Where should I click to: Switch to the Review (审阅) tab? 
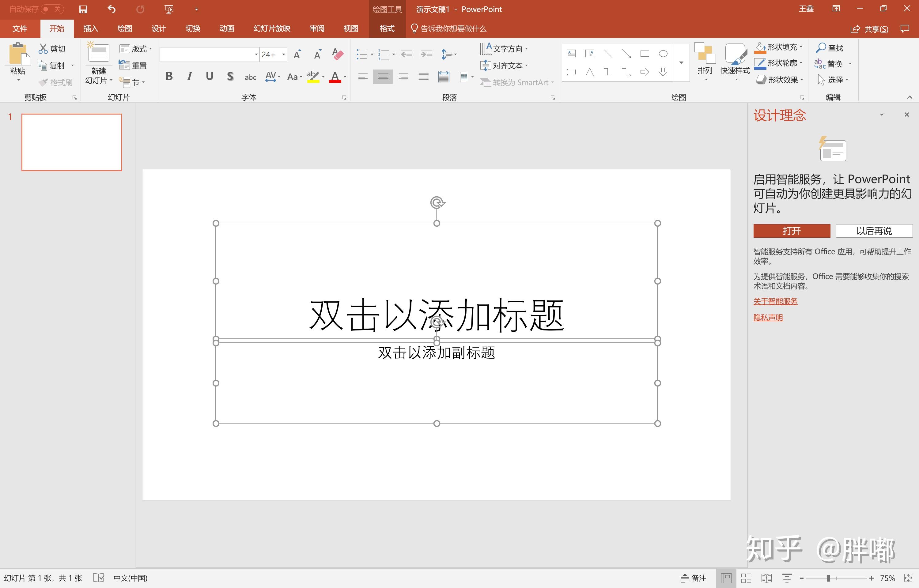317,29
